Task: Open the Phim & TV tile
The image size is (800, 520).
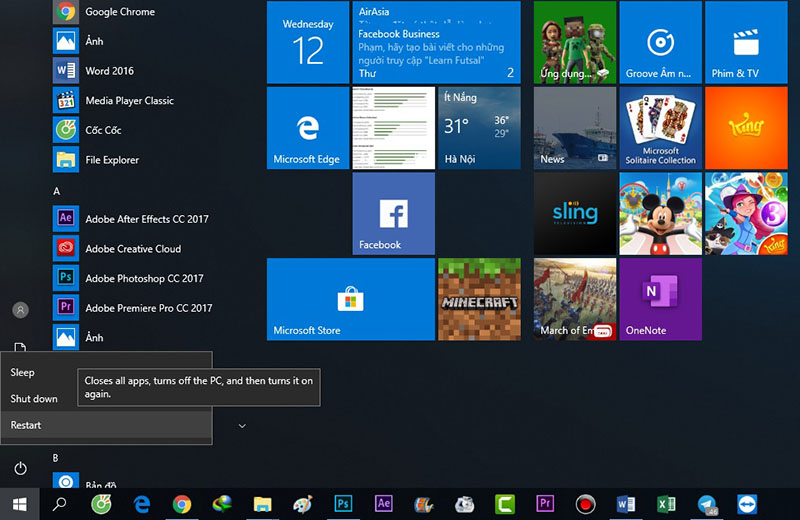Action: [x=746, y=42]
